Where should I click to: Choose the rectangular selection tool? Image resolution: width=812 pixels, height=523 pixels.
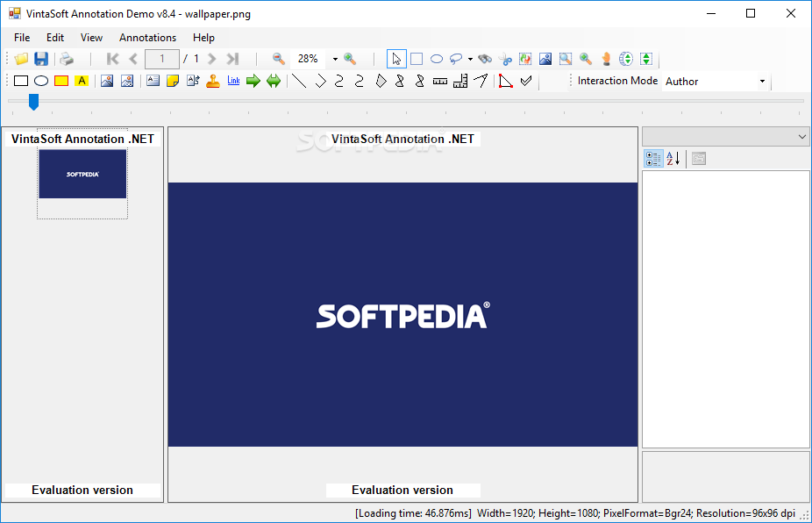[417, 59]
